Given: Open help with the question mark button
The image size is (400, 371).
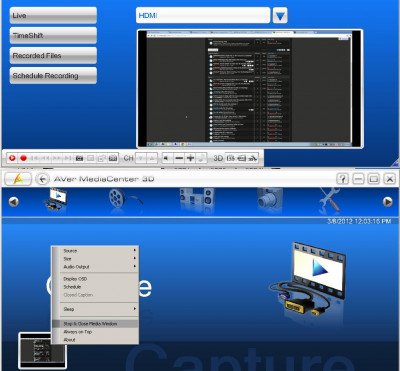Looking at the screenshot, I should 342,179.
